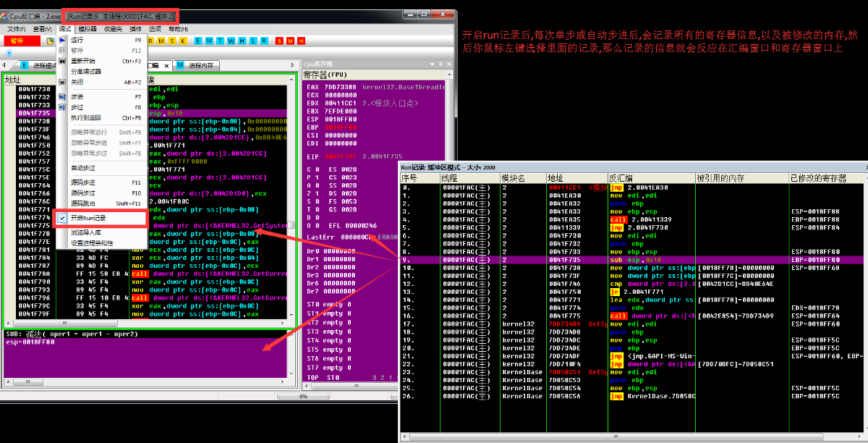This screenshot has height=443, width=868.
Task: Click the EIP register row
Action: (x=354, y=156)
